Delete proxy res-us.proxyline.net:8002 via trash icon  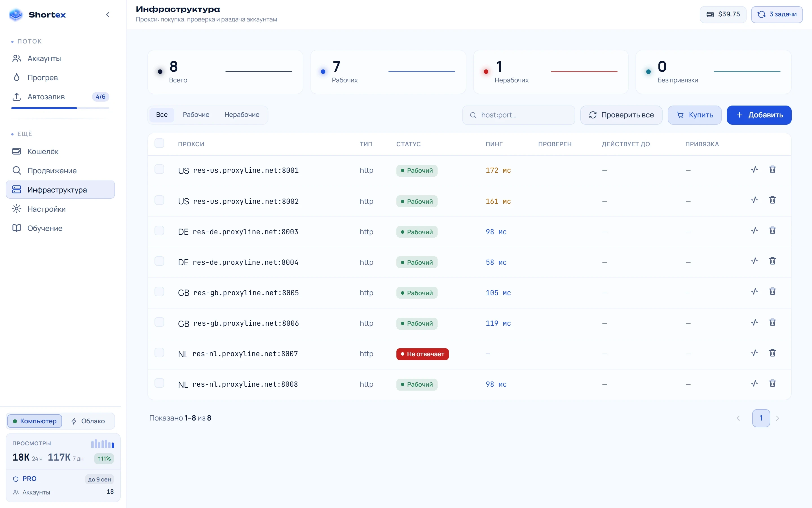tap(773, 200)
